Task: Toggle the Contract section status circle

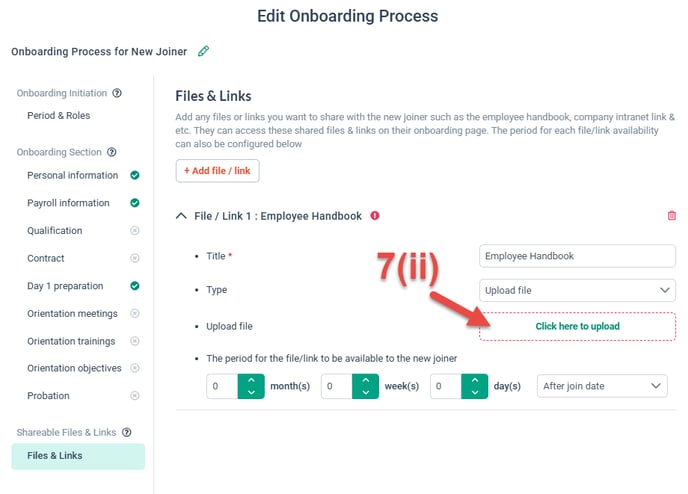Action: point(135,258)
